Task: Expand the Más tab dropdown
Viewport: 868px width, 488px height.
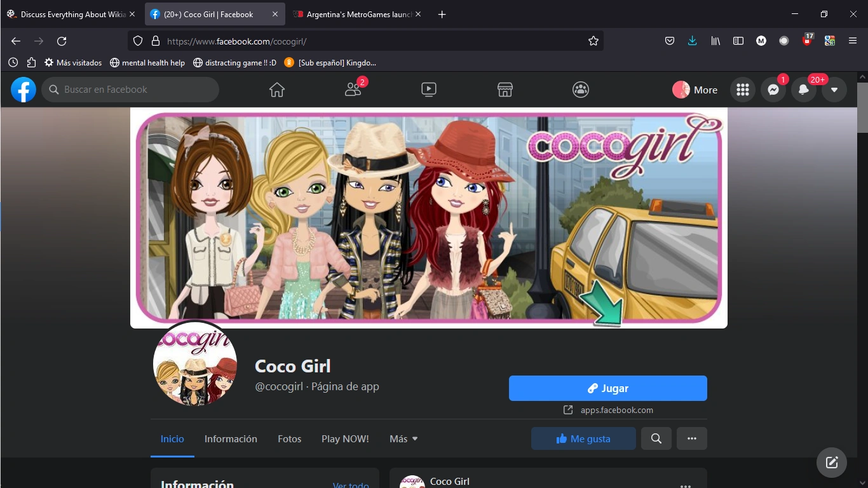Action: [x=403, y=438]
